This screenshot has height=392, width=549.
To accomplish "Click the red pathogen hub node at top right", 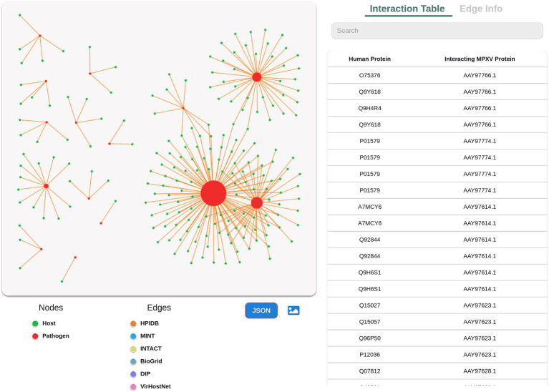I will 257,77.
